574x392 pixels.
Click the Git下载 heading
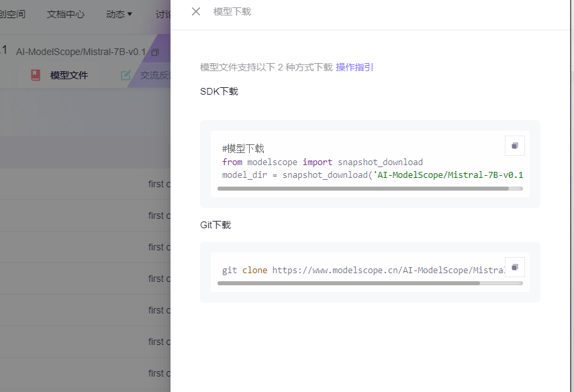point(216,225)
